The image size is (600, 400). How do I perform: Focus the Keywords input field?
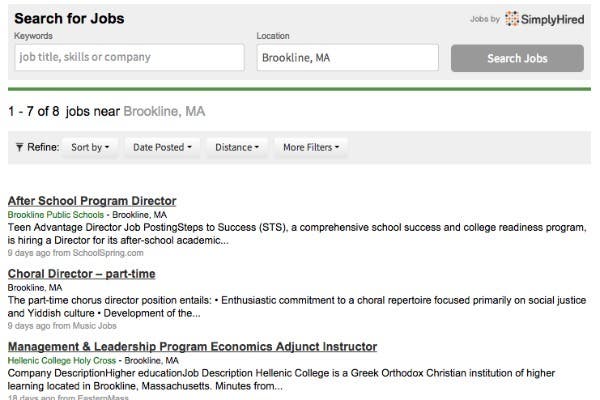[129, 58]
